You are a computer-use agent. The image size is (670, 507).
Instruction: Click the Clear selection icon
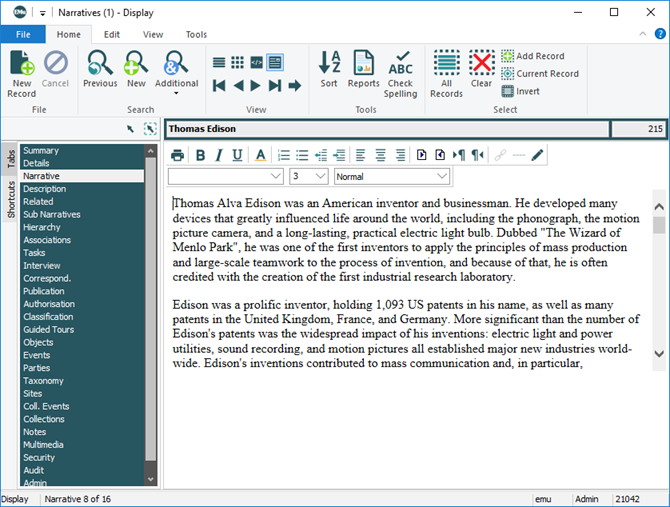click(x=482, y=70)
